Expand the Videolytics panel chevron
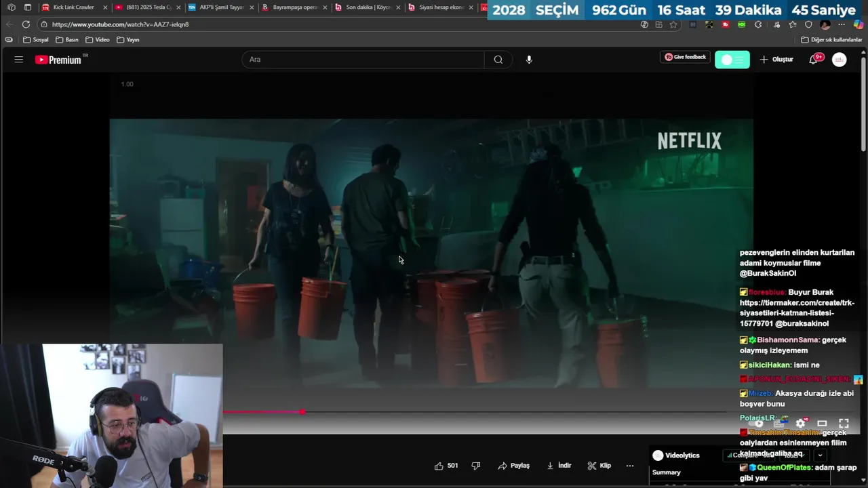The height and width of the screenshot is (488, 868). (820, 455)
